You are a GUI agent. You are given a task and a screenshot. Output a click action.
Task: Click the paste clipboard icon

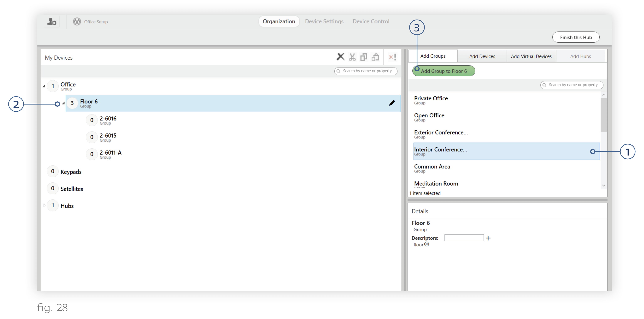click(x=375, y=57)
